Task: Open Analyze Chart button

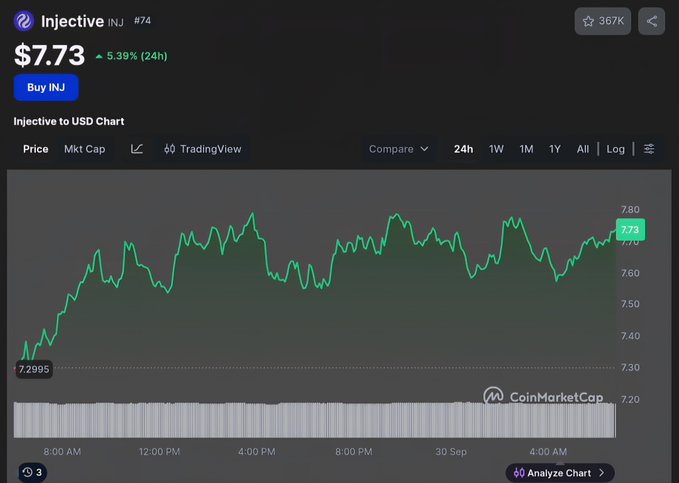Action: coord(560,473)
